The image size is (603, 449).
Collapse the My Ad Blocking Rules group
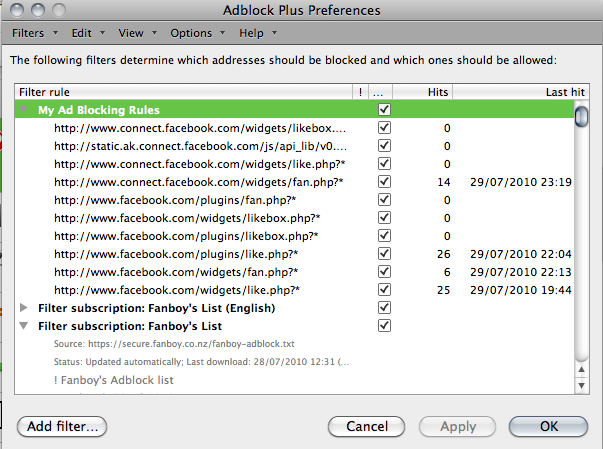pos(24,110)
